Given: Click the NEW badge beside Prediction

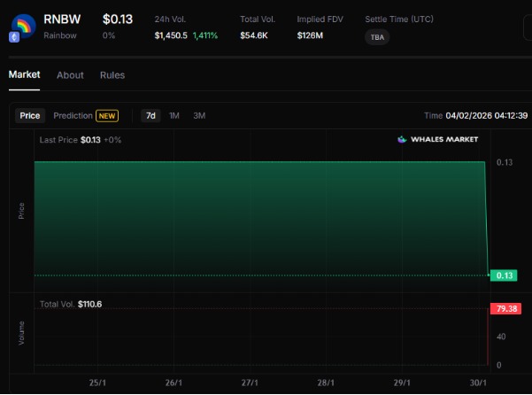Looking at the screenshot, I should tap(107, 116).
